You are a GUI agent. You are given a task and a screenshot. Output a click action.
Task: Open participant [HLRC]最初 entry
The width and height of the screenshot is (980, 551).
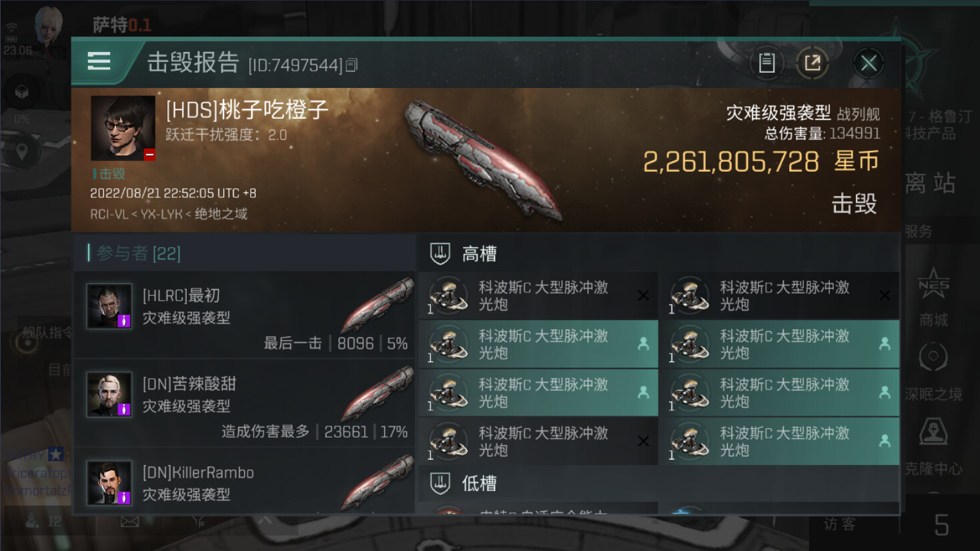[244, 315]
